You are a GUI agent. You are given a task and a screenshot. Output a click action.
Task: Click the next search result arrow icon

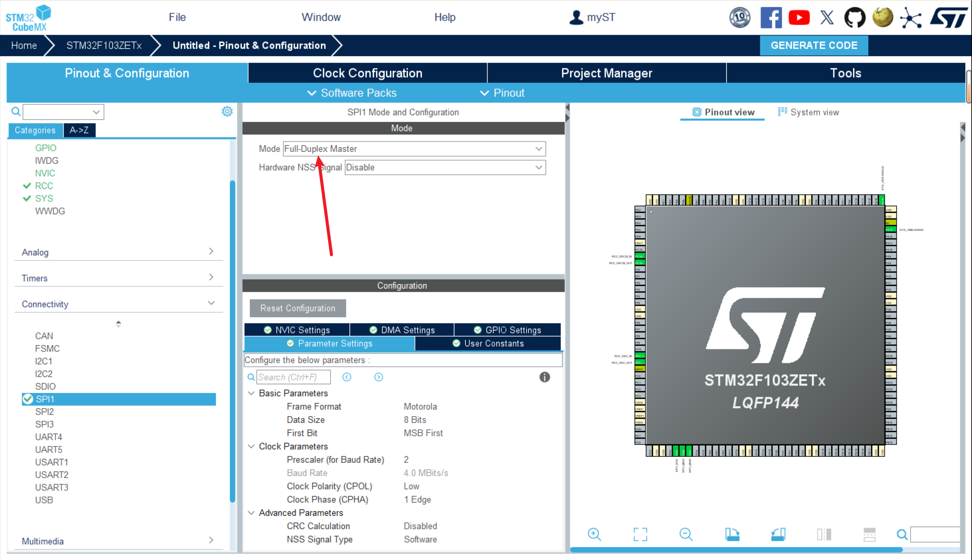(x=379, y=377)
